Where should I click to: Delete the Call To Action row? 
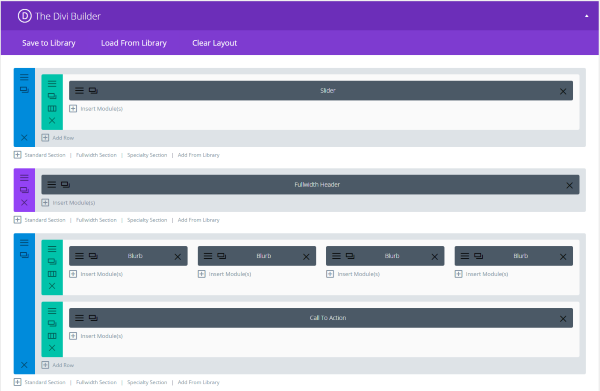pos(52,348)
